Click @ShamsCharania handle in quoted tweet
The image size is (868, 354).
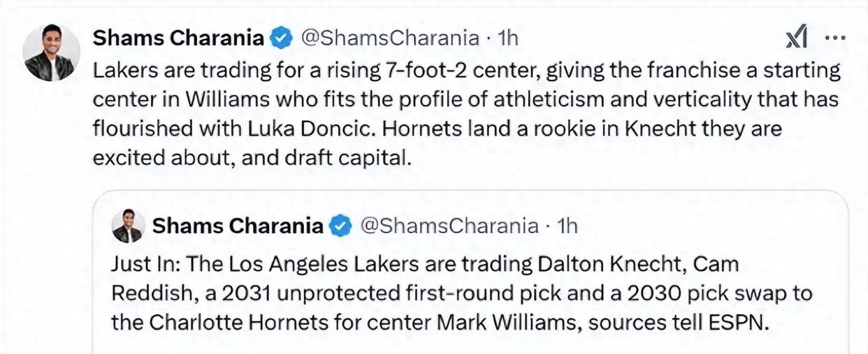tap(449, 226)
